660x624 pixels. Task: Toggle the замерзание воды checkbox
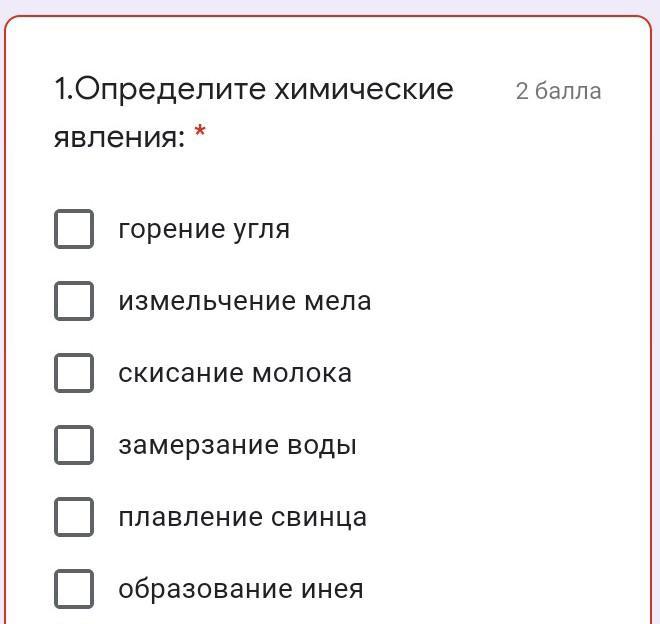tap(74, 445)
